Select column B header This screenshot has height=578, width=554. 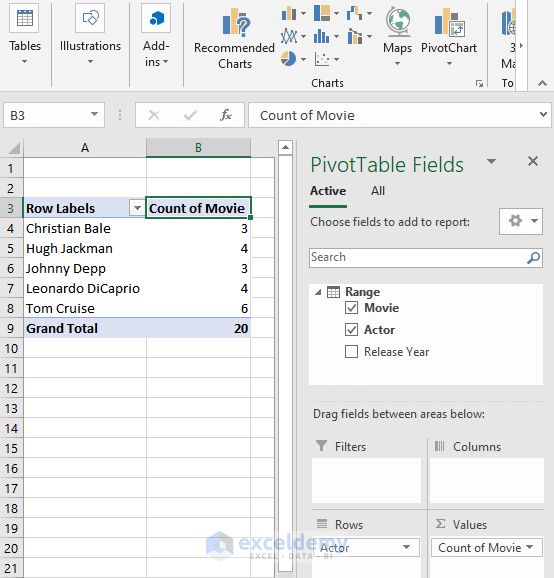click(x=198, y=148)
